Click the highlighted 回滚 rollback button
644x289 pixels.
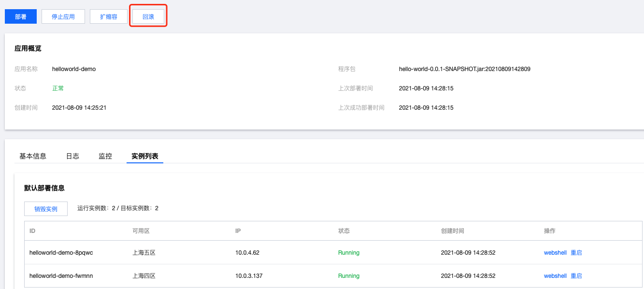148,16
